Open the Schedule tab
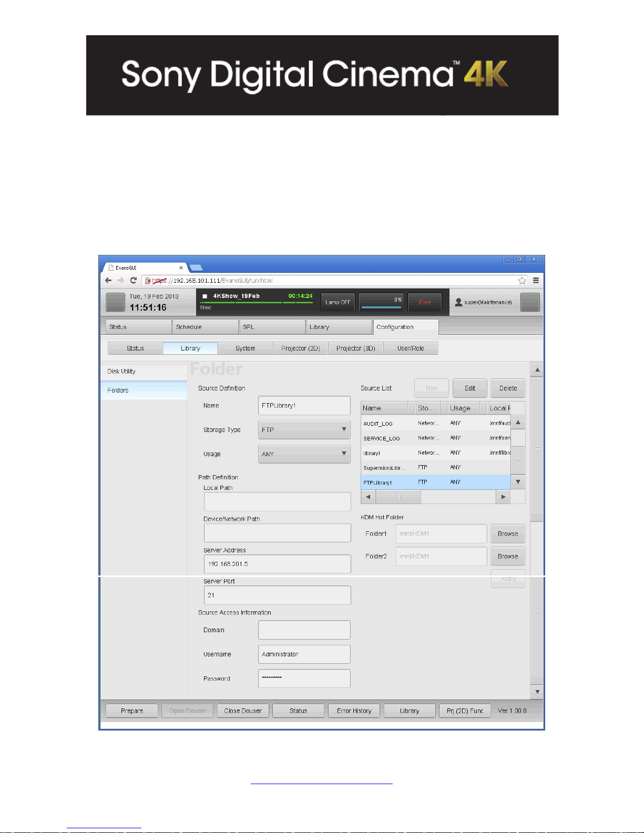The image size is (644, 833). [206, 327]
